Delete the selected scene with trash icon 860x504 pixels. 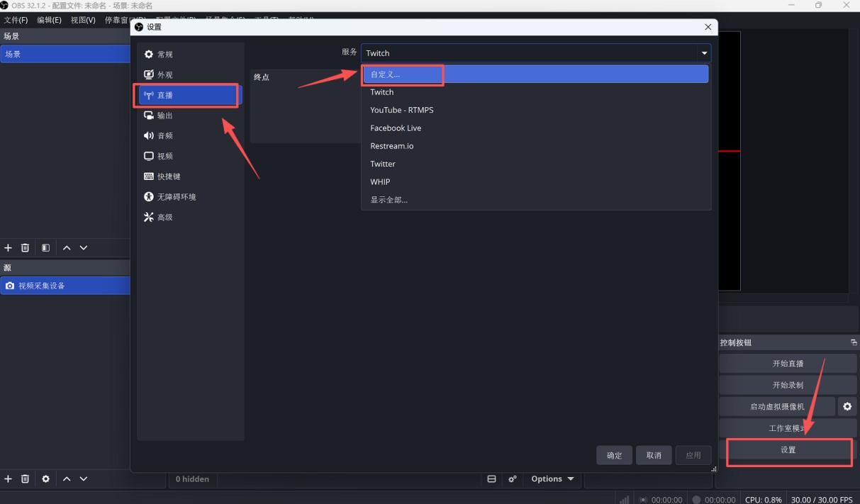coord(26,248)
